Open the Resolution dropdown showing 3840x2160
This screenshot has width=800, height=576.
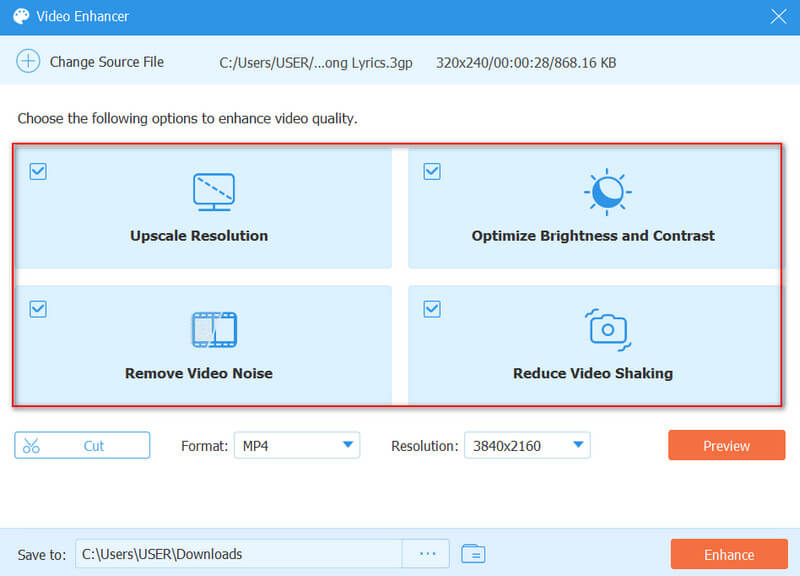(527, 446)
